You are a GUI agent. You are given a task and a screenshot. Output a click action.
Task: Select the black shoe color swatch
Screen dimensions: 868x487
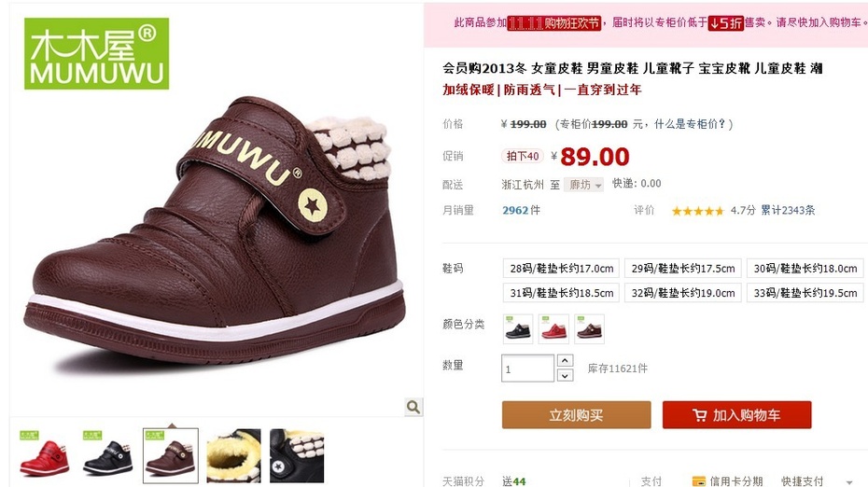[518, 328]
